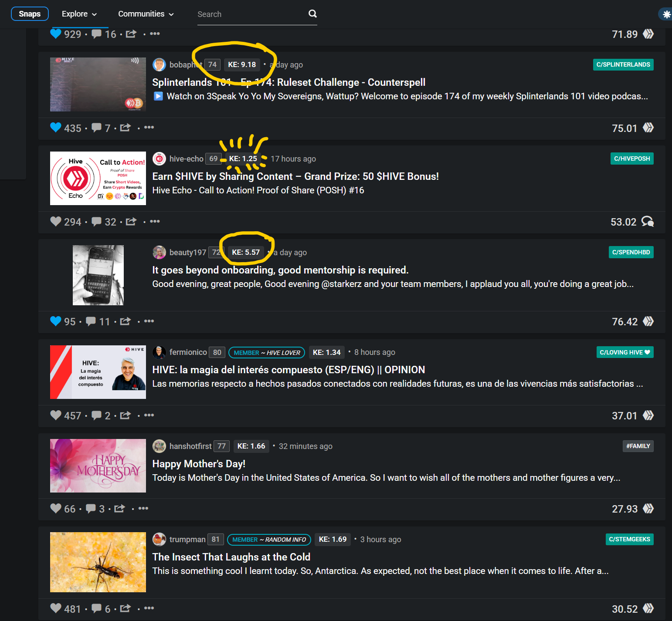Click the Hive payout icon next to 76.42

648,321
